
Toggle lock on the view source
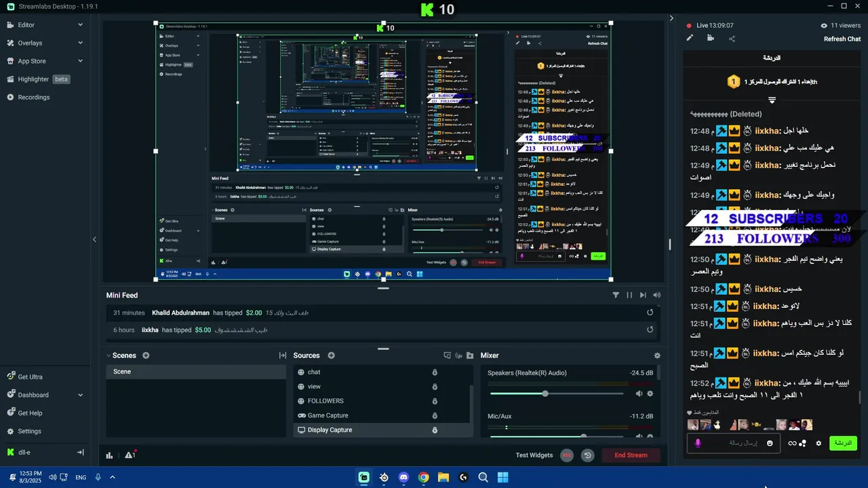[x=435, y=386]
